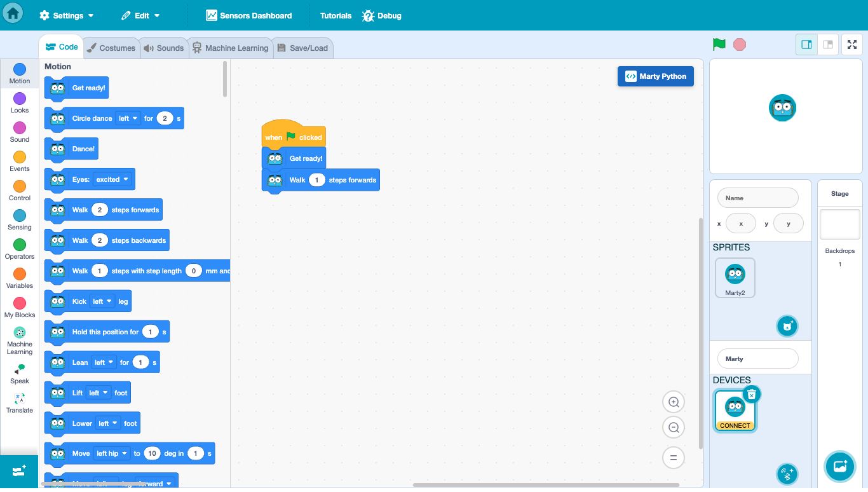Viewport: 868px width, 492px height.
Task: Select Machine Learning category in block sidebar
Action: tap(20, 340)
